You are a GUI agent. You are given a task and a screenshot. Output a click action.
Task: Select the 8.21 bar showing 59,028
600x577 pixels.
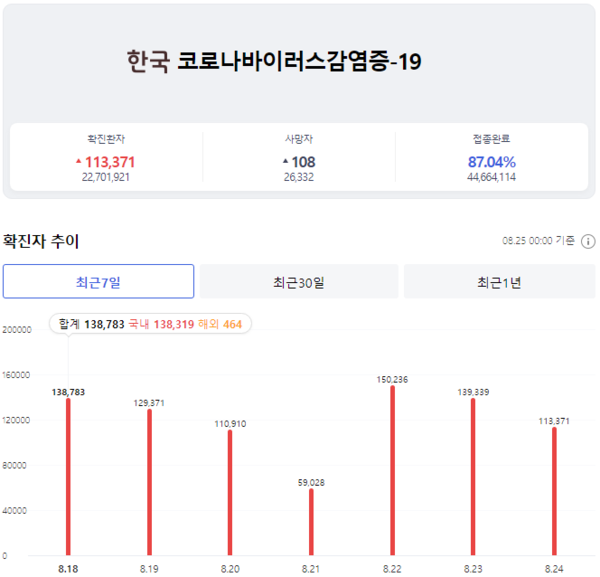311,522
